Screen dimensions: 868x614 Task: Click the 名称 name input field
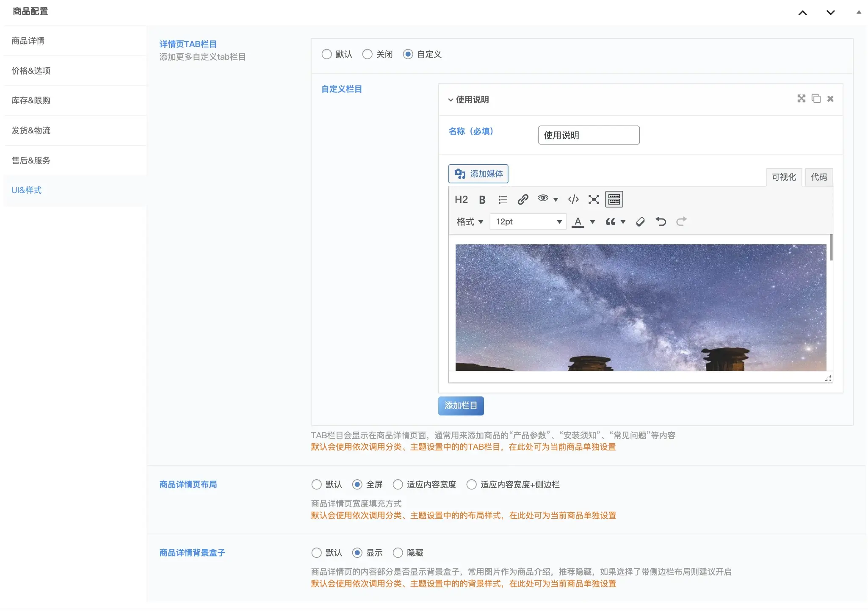[589, 135]
